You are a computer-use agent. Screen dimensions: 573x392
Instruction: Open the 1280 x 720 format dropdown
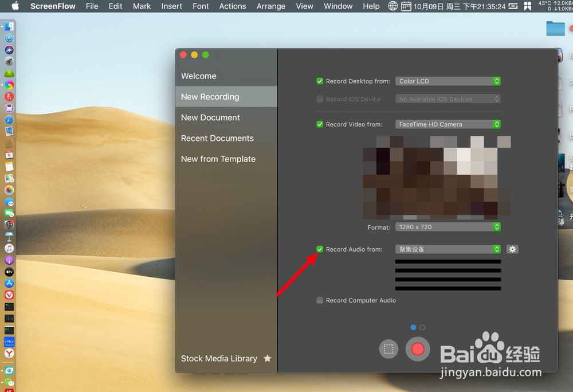[x=448, y=227]
